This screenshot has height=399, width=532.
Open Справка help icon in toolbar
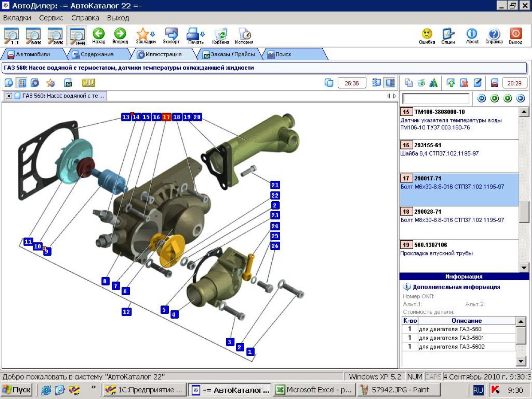tap(494, 35)
